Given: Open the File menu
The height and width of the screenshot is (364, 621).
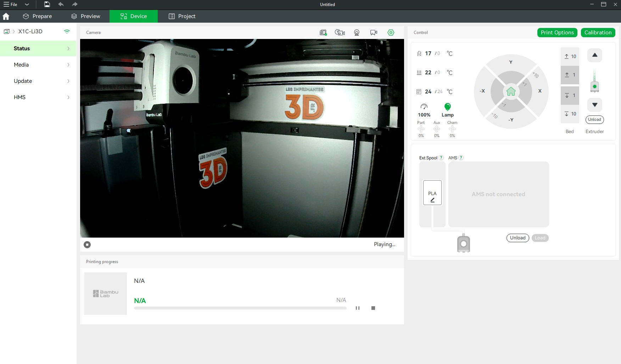Looking at the screenshot, I should tap(11, 5).
